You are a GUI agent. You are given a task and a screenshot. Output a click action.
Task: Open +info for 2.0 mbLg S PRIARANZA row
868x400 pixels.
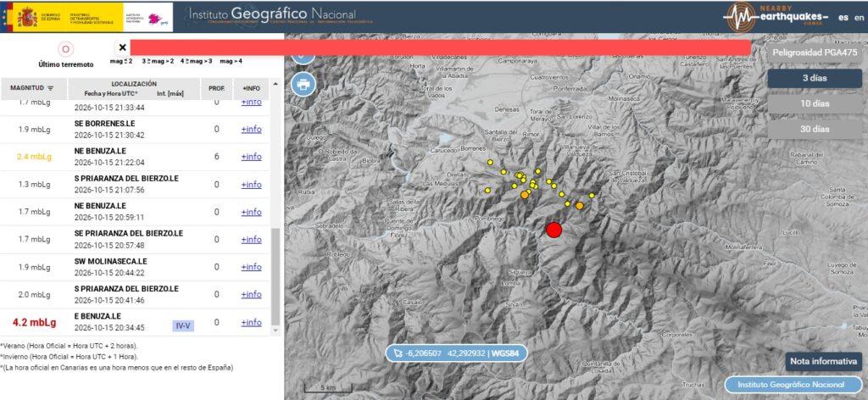tap(251, 294)
